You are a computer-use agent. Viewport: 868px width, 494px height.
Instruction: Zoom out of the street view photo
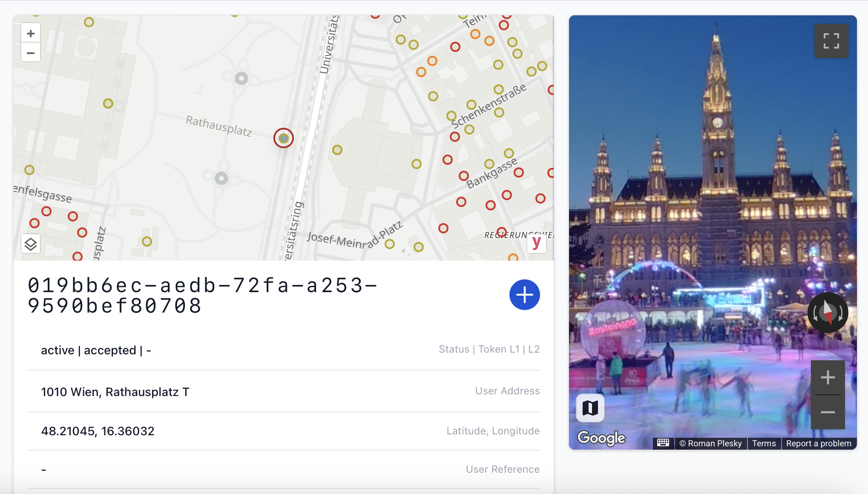tap(828, 412)
